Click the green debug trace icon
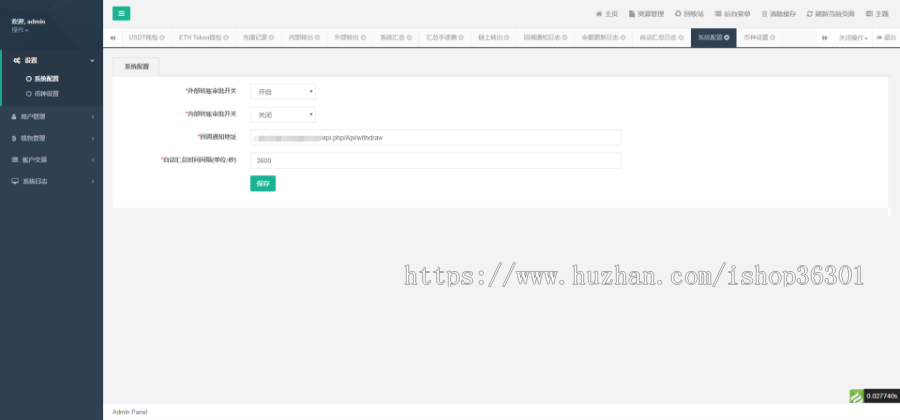The height and width of the screenshot is (420, 900). tap(856, 396)
